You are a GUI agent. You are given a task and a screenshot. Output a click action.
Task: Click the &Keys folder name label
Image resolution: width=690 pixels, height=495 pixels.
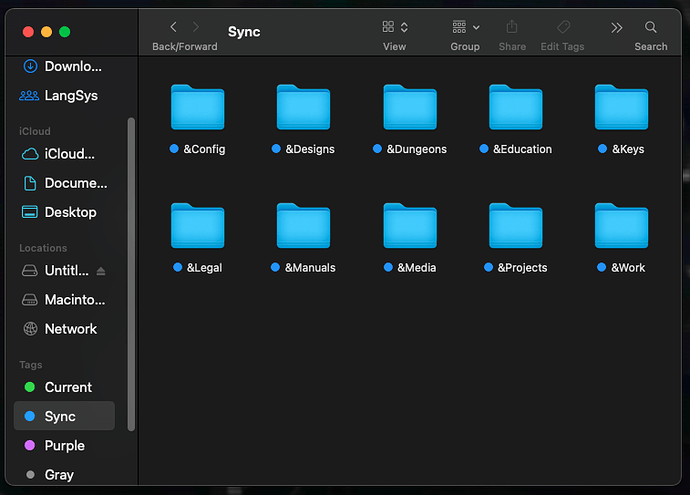pyautogui.click(x=628, y=149)
